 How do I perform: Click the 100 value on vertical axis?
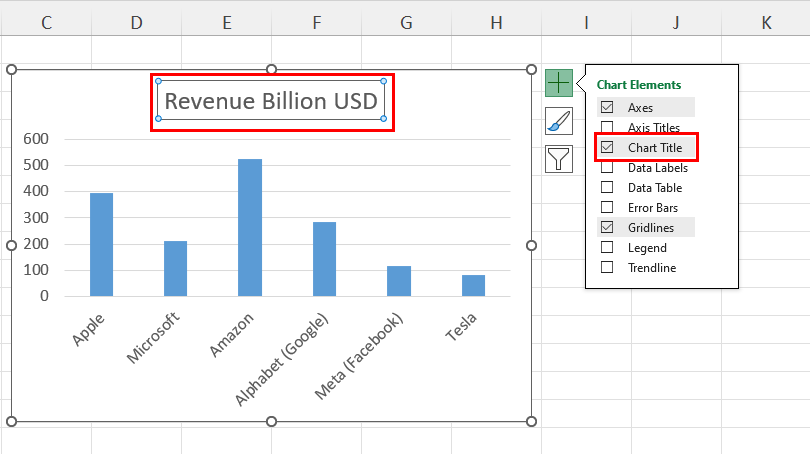point(36,270)
